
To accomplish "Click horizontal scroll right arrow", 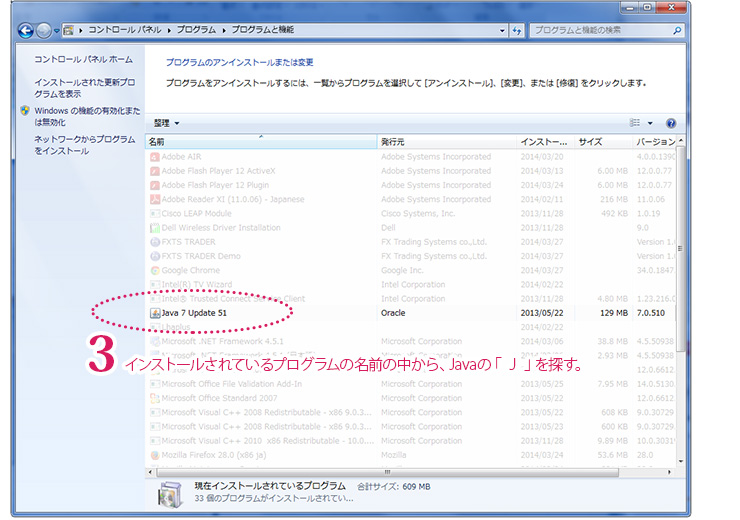I will click(669, 472).
